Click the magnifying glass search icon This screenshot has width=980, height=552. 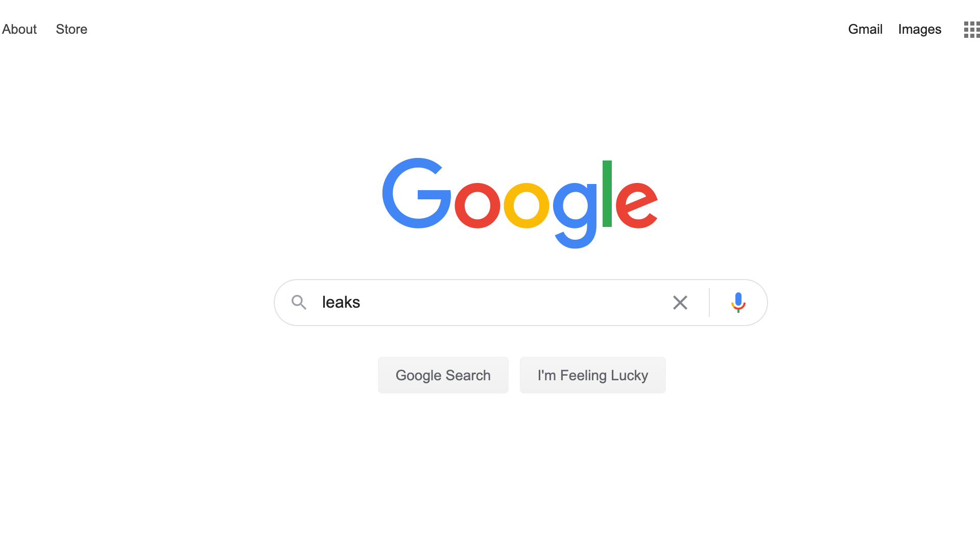pyautogui.click(x=299, y=303)
